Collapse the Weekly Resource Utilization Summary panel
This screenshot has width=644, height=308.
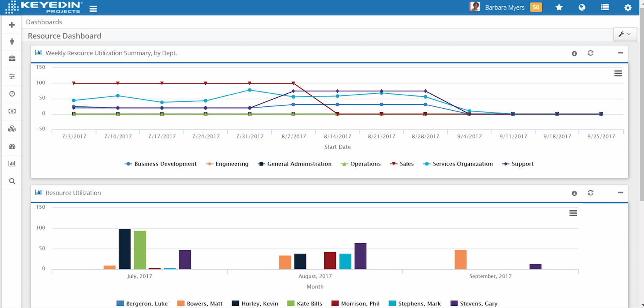620,53
